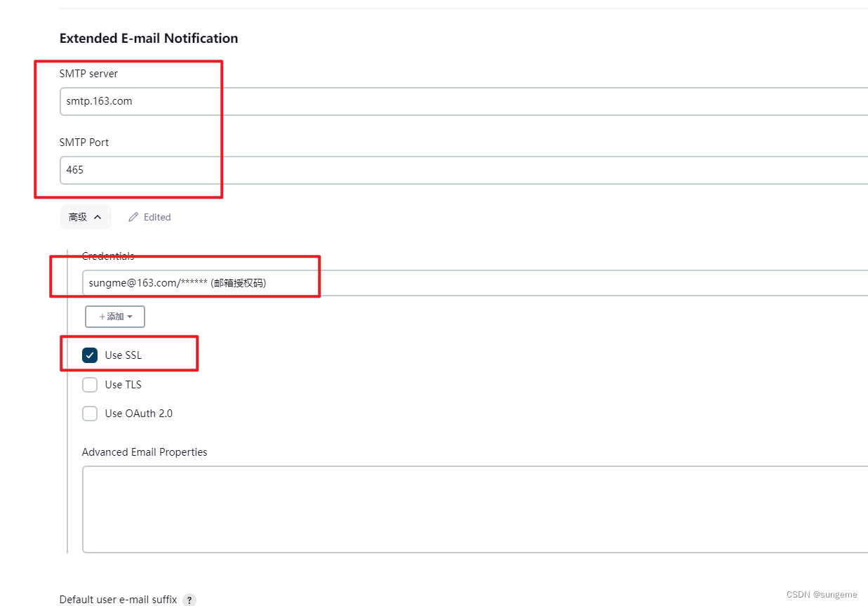Click the +添加 button to add credentials
The width and height of the screenshot is (868, 606).
click(114, 316)
